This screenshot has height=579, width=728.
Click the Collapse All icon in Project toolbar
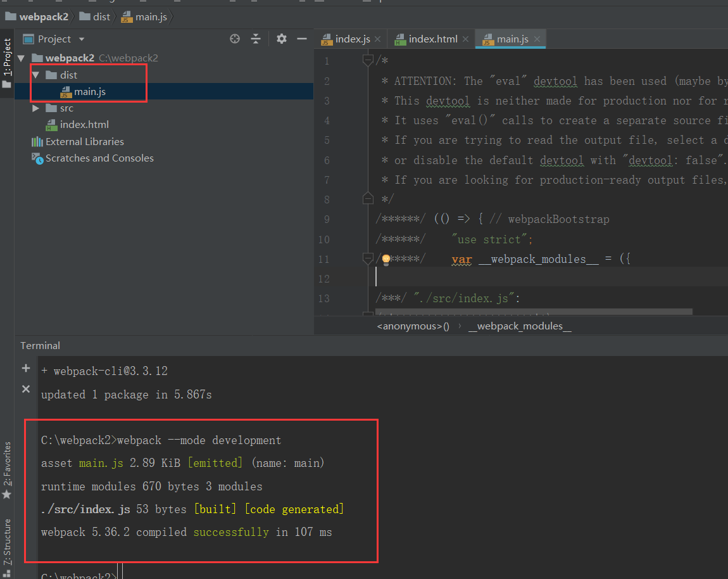pos(256,39)
